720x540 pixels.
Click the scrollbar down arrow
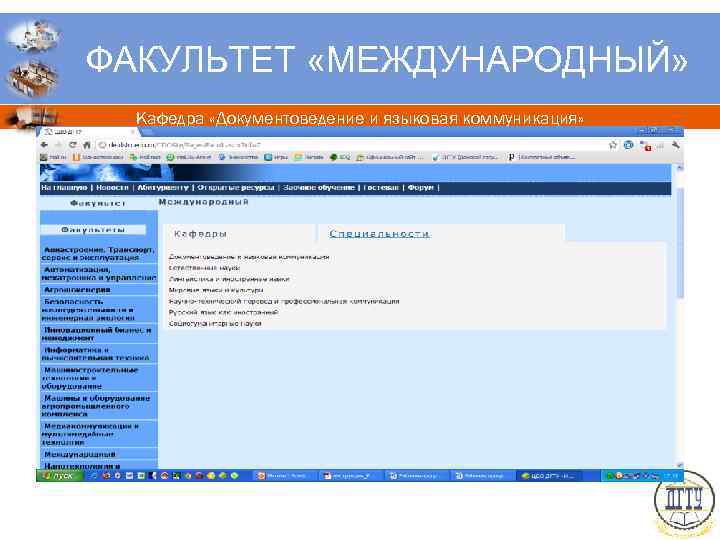tap(680, 465)
